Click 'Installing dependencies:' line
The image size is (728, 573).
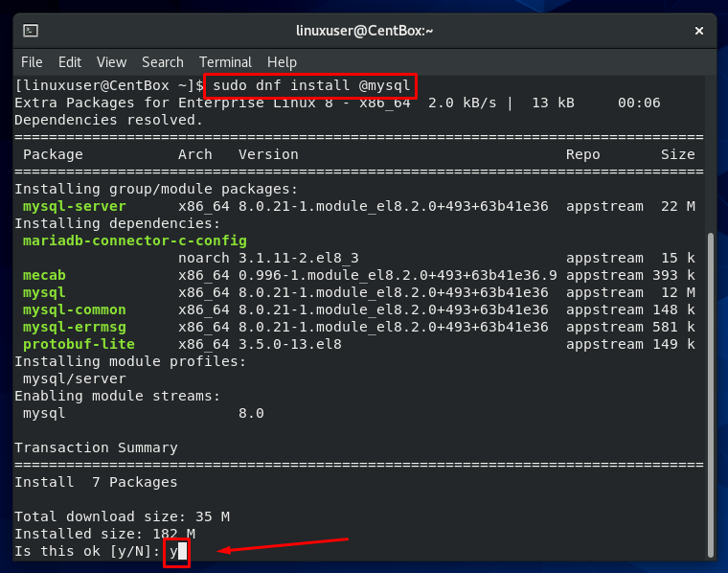[118, 223]
